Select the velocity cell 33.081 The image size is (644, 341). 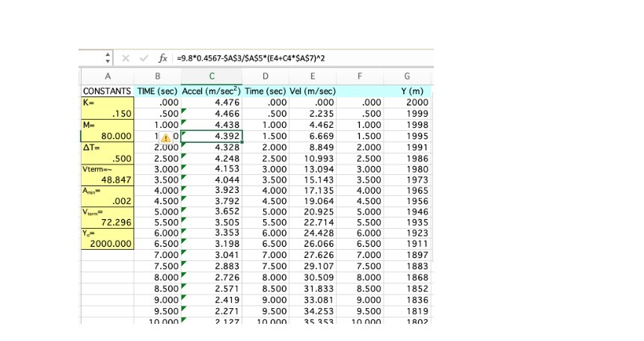pyautogui.click(x=313, y=301)
